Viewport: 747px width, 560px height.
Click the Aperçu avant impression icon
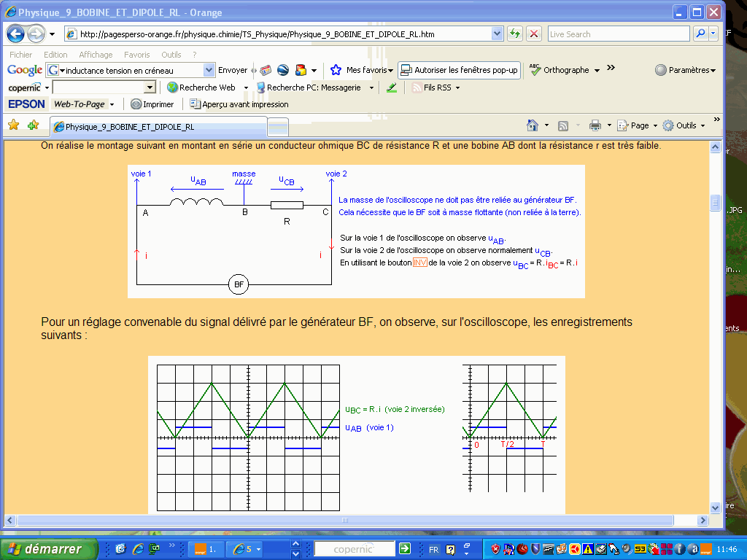pyautogui.click(x=195, y=104)
